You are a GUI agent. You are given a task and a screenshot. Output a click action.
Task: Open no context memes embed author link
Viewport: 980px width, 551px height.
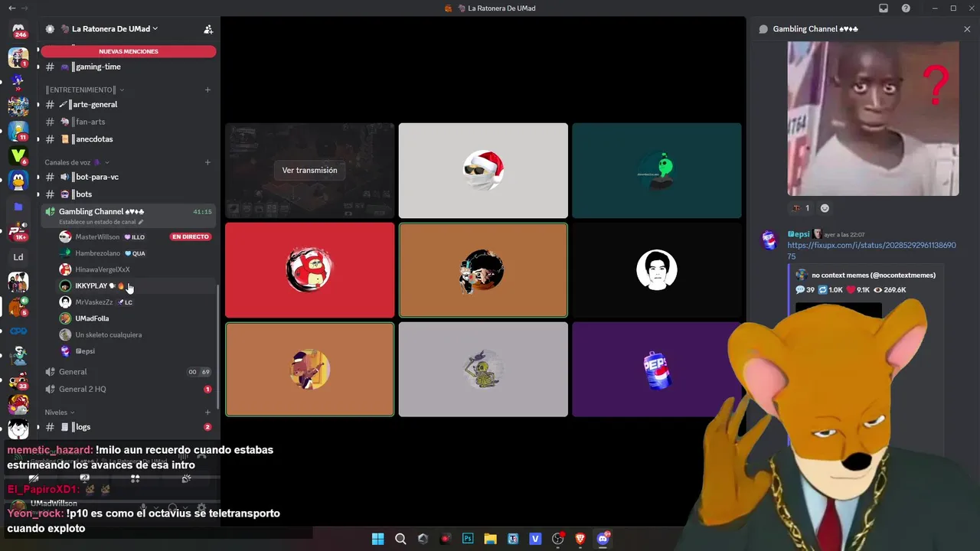click(x=874, y=275)
